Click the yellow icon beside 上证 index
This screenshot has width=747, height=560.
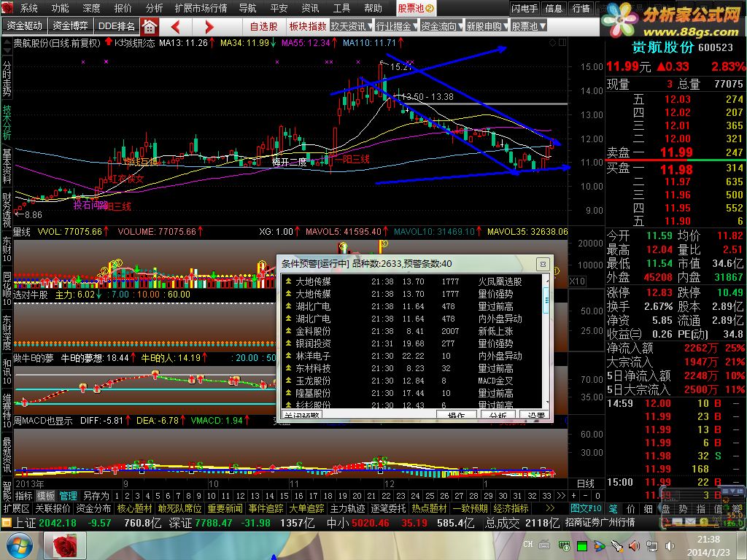coord(6,523)
